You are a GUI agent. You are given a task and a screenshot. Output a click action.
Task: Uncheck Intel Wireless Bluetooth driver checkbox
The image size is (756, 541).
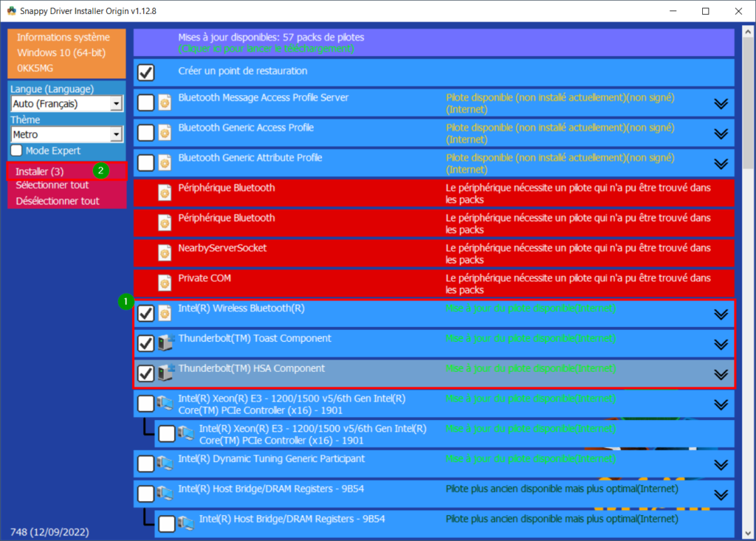pos(145,314)
